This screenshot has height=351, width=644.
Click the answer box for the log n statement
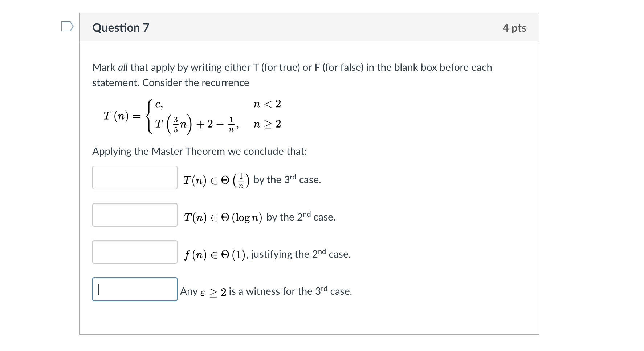tap(135, 215)
